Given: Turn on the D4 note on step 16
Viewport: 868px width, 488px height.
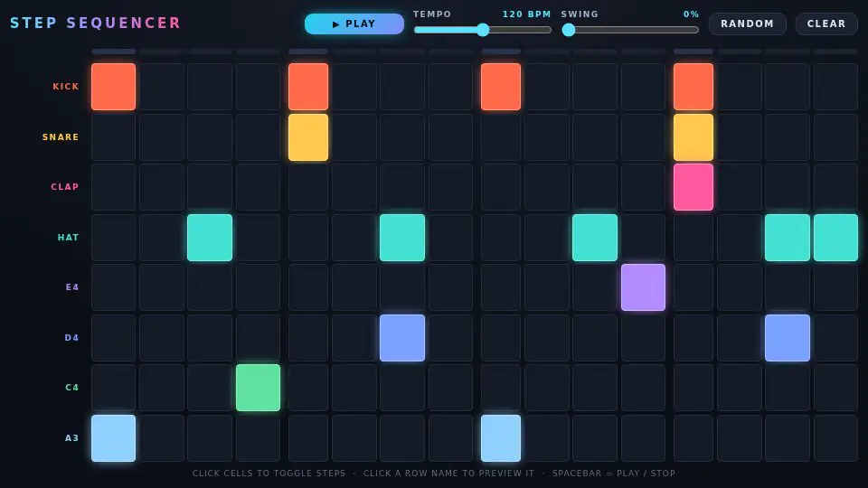Looking at the screenshot, I should click(x=835, y=337).
